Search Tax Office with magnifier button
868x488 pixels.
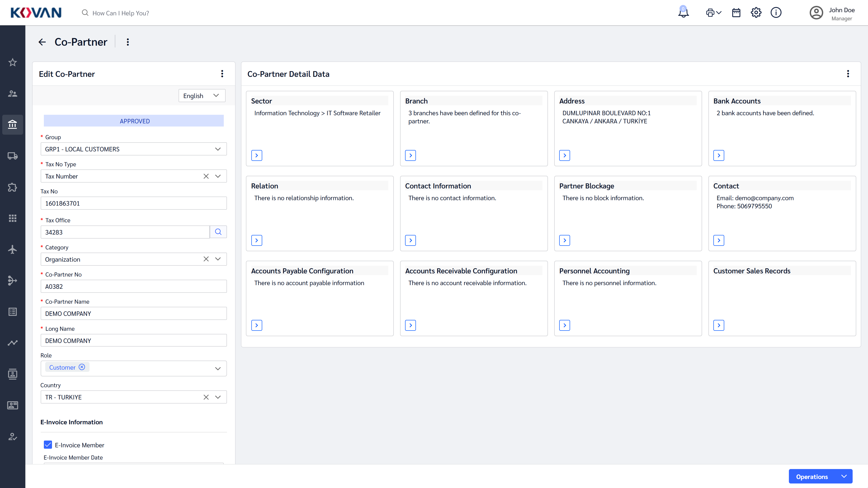[x=218, y=232]
